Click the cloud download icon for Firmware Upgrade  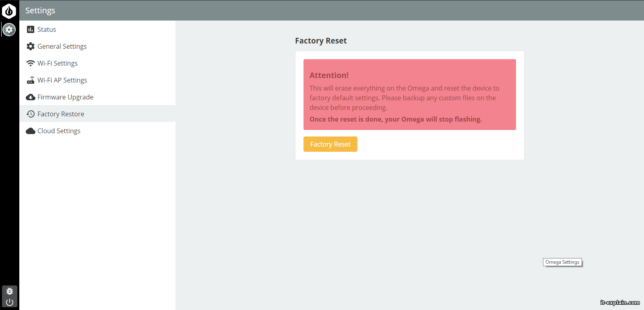pos(31,97)
